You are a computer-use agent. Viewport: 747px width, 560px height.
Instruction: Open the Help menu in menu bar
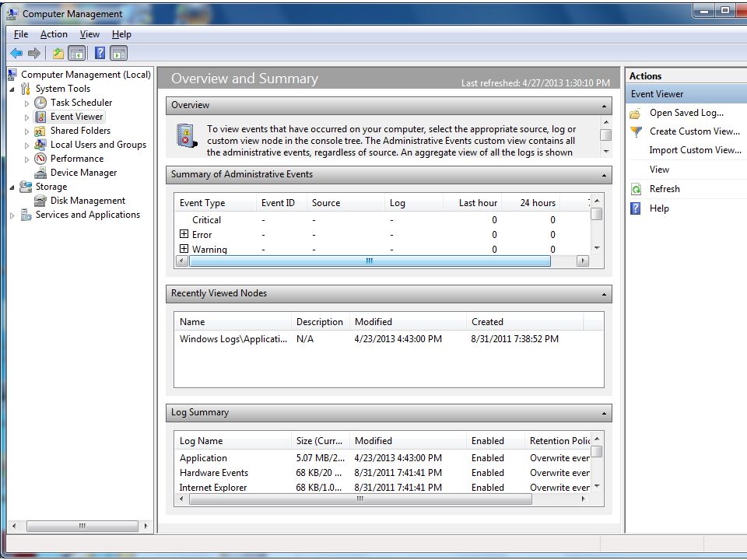point(121,34)
